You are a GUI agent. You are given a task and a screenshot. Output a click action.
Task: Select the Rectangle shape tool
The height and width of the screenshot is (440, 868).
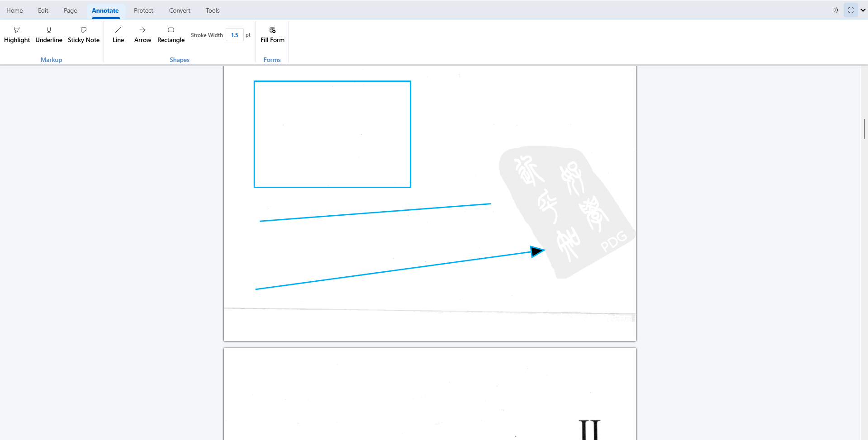[x=171, y=35]
